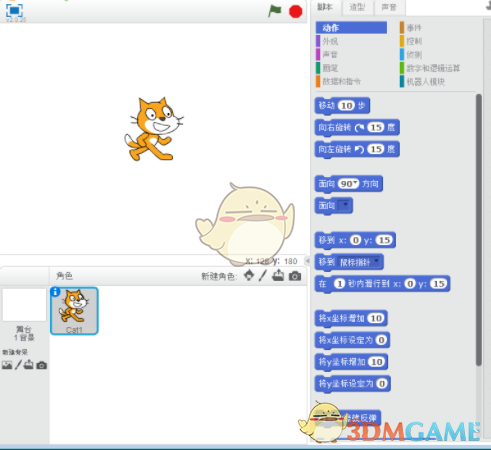The image size is (491, 450).
Task: Select the 事件 block category
Action: (411, 28)
